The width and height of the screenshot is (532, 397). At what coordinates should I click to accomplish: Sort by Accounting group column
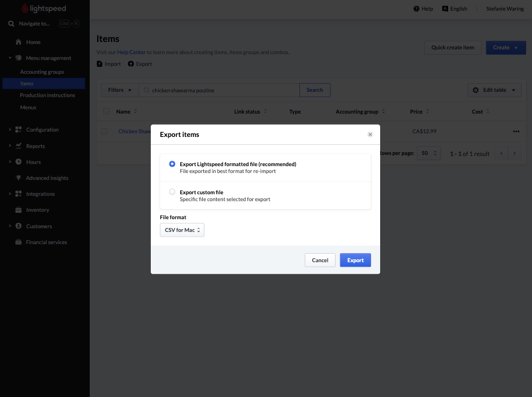361,111
